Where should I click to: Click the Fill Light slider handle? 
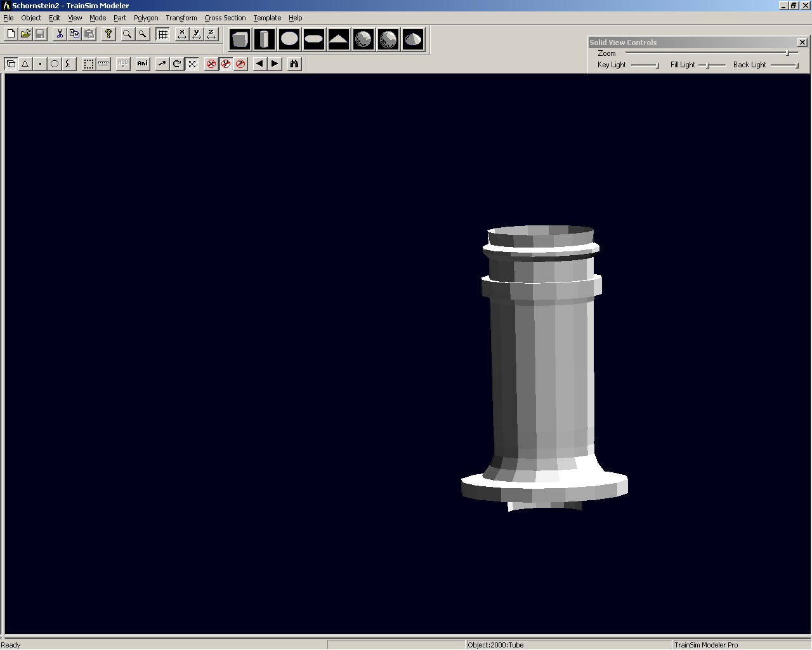point(708,65)
